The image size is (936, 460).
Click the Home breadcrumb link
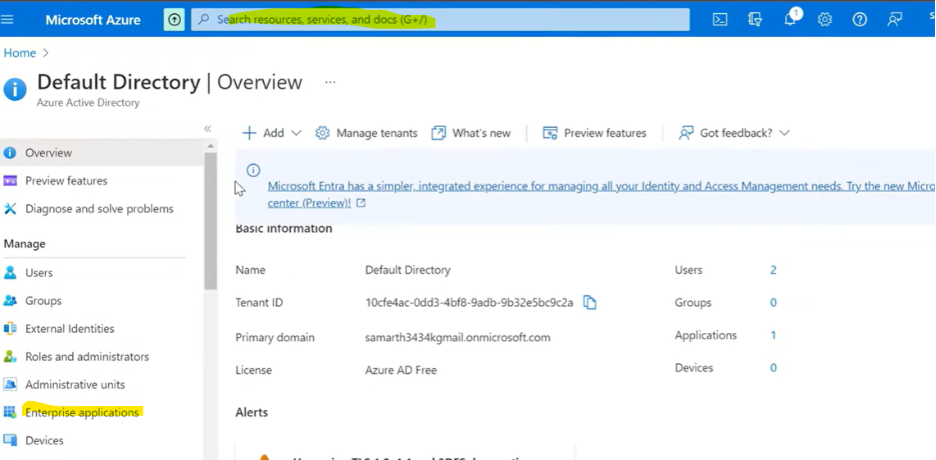[19, 53]
